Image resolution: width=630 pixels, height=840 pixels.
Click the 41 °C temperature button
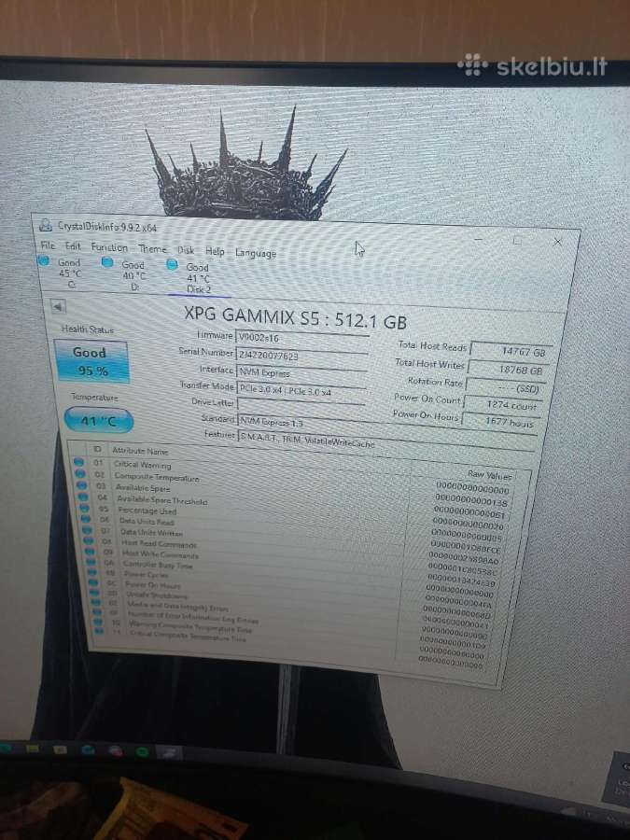click(x=99, y=421)
